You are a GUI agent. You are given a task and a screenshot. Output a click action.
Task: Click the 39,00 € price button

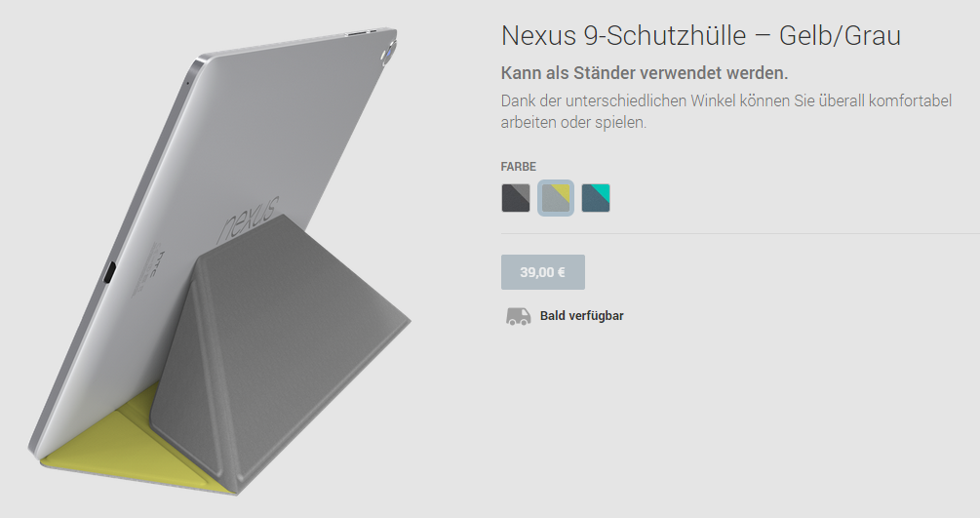(x=542, y=272)
